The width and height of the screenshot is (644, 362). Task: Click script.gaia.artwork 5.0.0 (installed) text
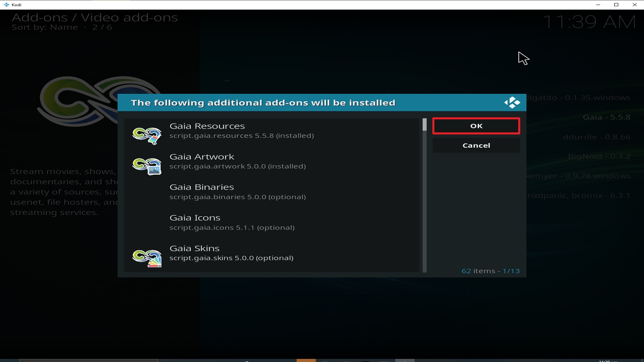[x=237, y=166]
